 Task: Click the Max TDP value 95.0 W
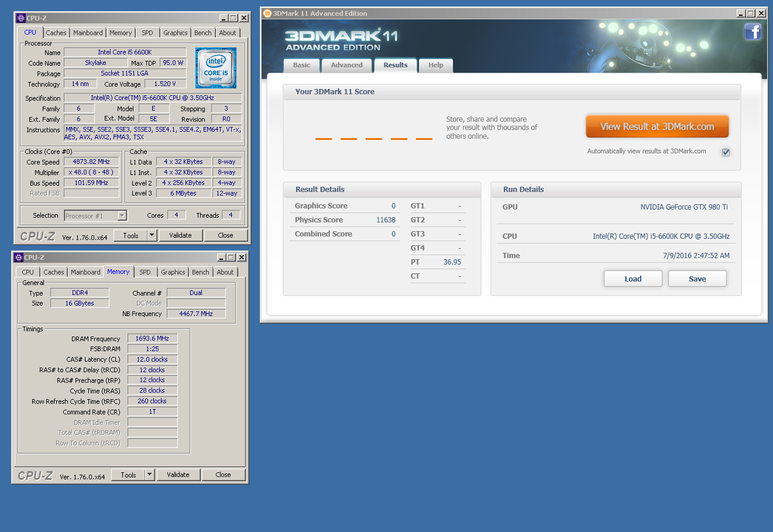(x=173, y=63)
